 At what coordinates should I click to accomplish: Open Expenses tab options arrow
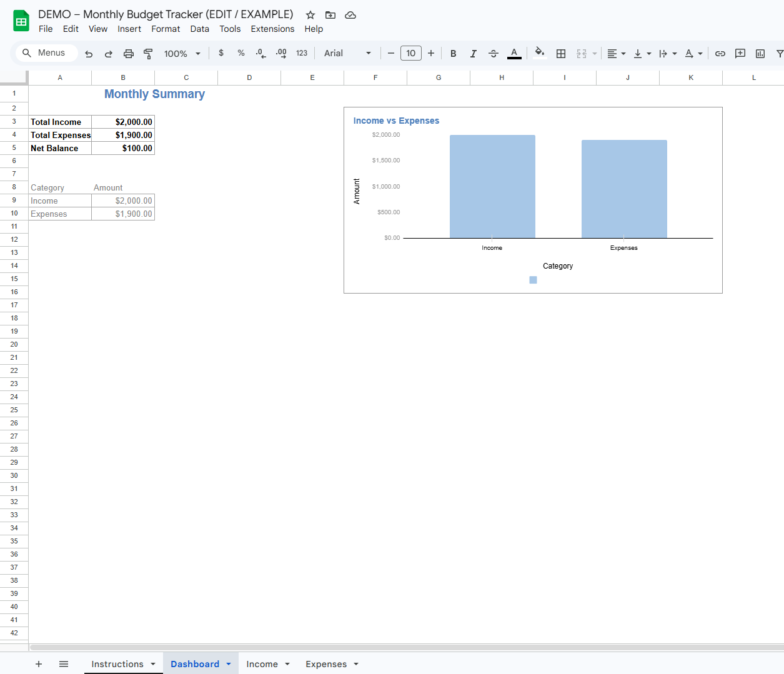point(356,664)
